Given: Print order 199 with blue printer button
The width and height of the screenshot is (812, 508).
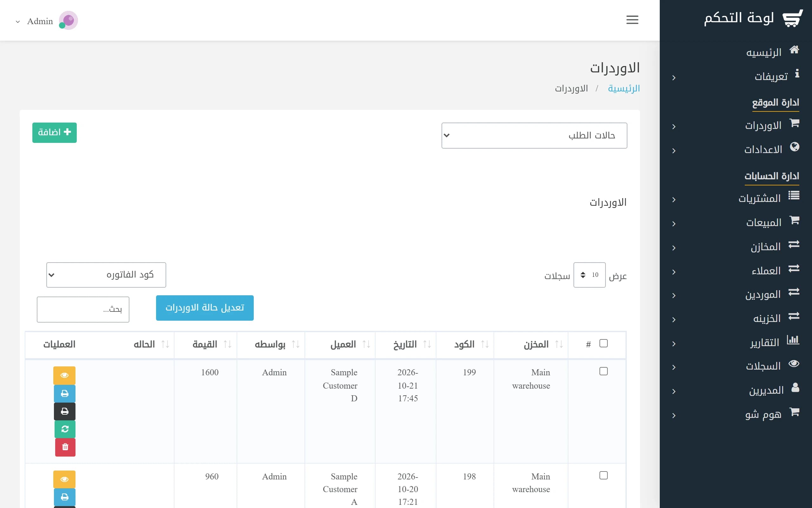Looking at the screenshot, I should [x=64, y=393].
